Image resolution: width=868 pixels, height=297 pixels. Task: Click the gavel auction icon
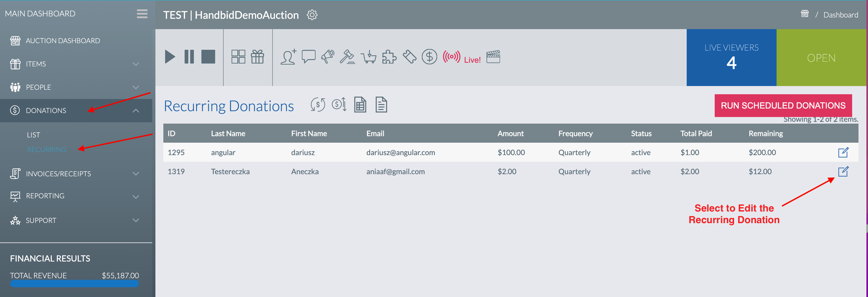pyautogui.click(x=347, y=57)
